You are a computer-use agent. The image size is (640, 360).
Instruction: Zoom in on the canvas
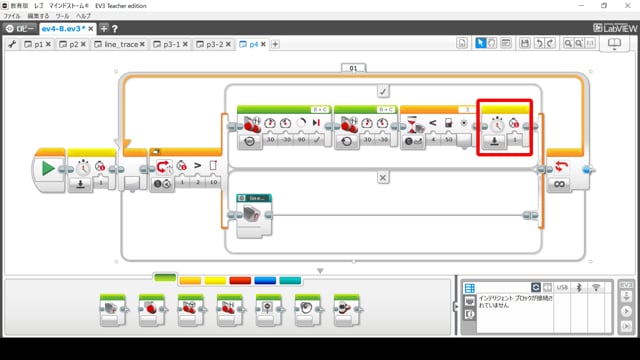pyautogui.click(x=579, y=43)
